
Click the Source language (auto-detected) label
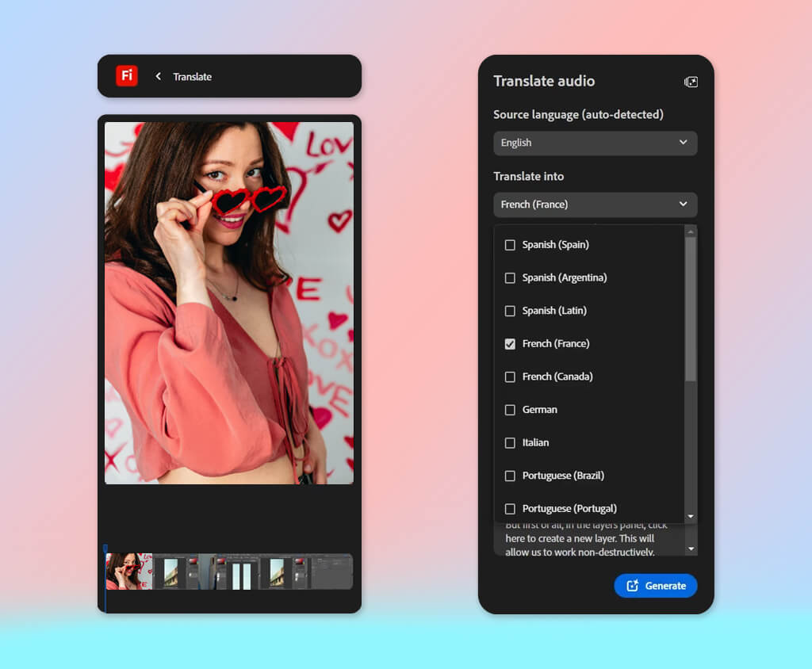tap(578, 114)
